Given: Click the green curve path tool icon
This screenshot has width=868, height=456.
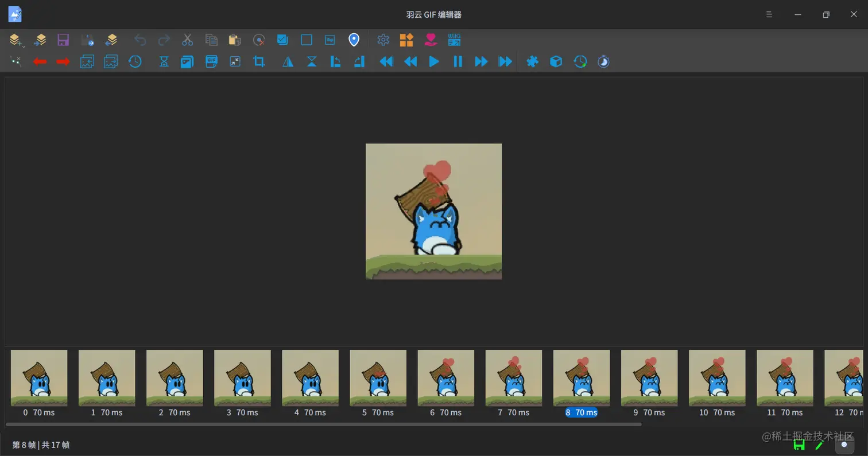Looking at the screenshot, I should [16, 61].
